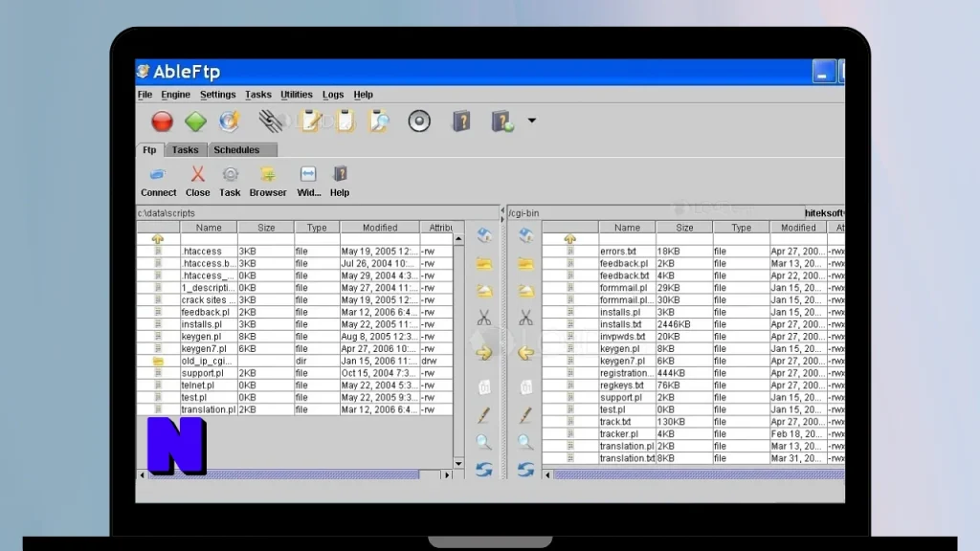Viewport: 980px width, 551px height.
Task: Switch to the Tasks tab
Action: (185, 150)
